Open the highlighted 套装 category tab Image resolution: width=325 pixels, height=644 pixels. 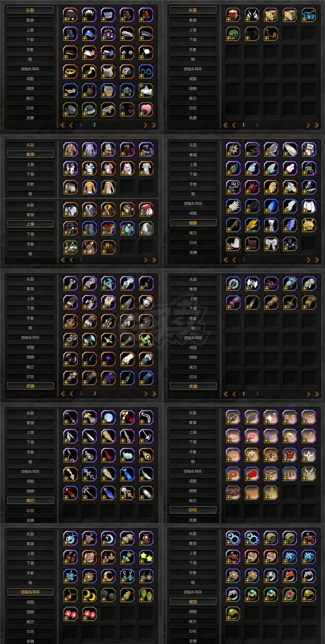coord(30,154)
